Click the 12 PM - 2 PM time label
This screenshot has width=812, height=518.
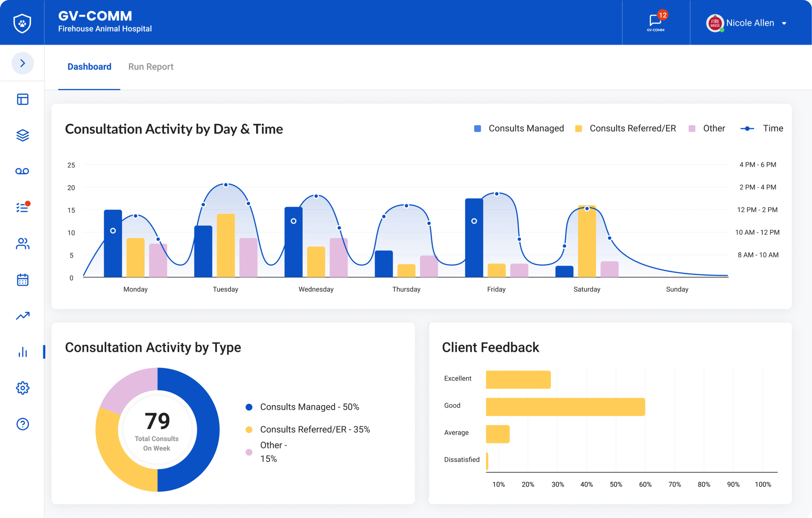[x=757, y=210]
